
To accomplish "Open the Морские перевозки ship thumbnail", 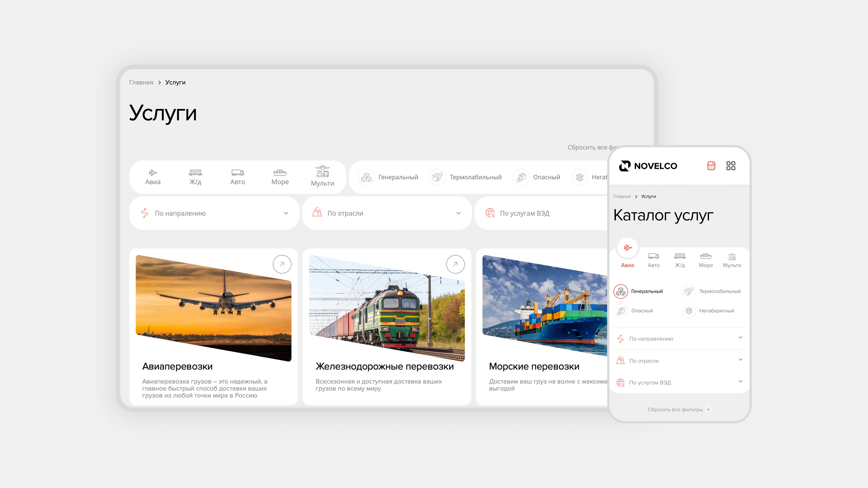I will (x=544, y=305).
